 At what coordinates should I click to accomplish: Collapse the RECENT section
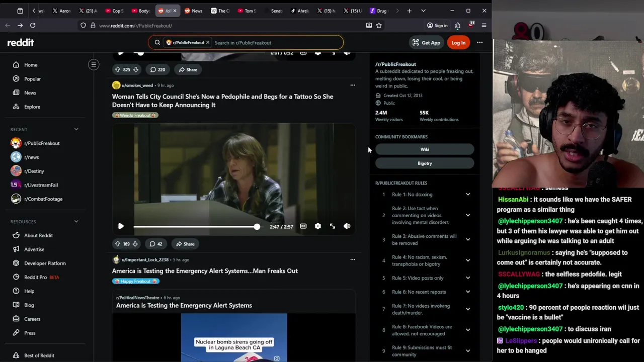click(x=76, y=129)
